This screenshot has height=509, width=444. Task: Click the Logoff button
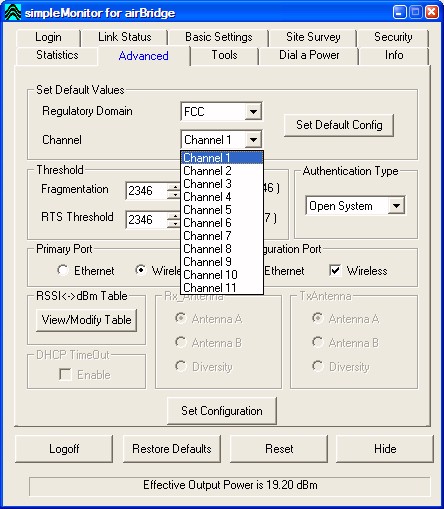[64, 449]
